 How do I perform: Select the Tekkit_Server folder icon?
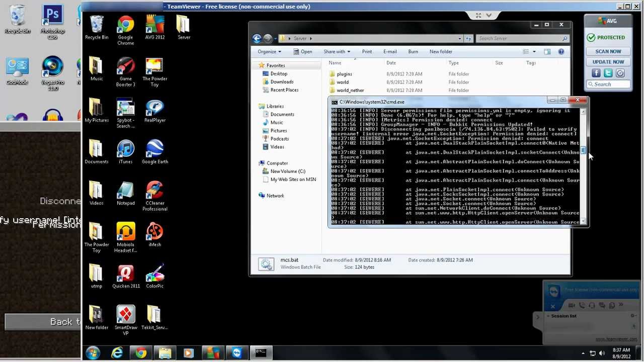click(154, 318)
